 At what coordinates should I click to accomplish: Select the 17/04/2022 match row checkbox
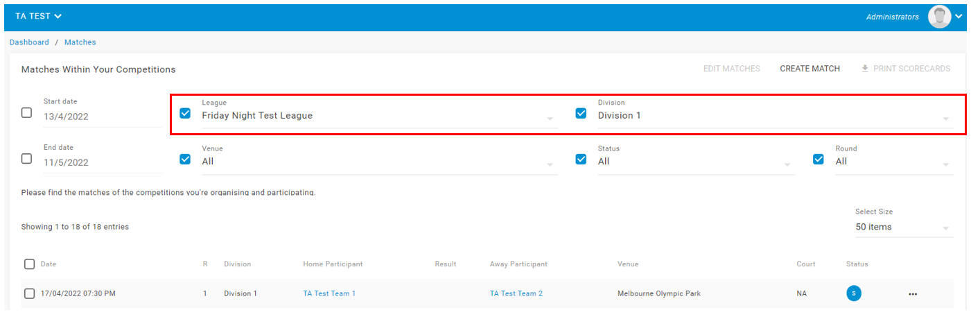(x=29, y=293)
